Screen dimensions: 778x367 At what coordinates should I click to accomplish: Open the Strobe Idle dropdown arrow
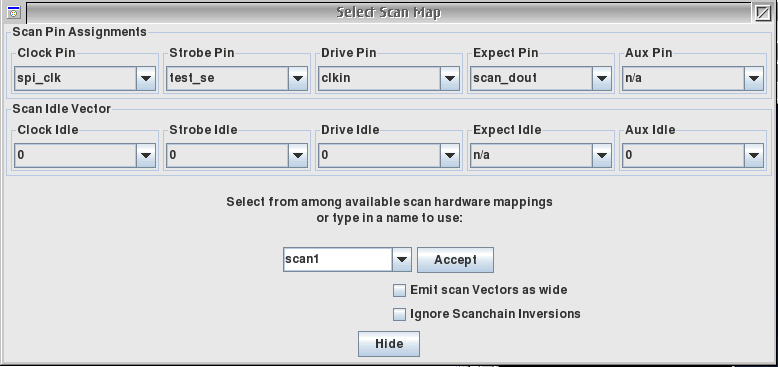tap(298, 155)
